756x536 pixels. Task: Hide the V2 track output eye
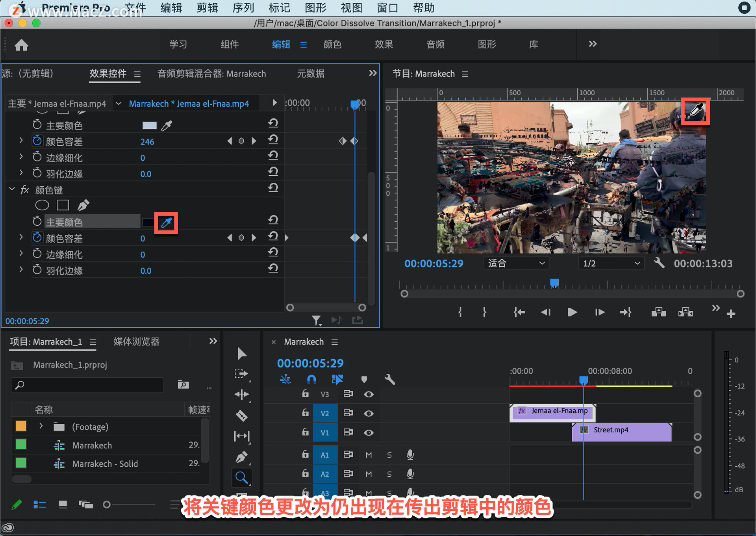(x=369, y=414)
